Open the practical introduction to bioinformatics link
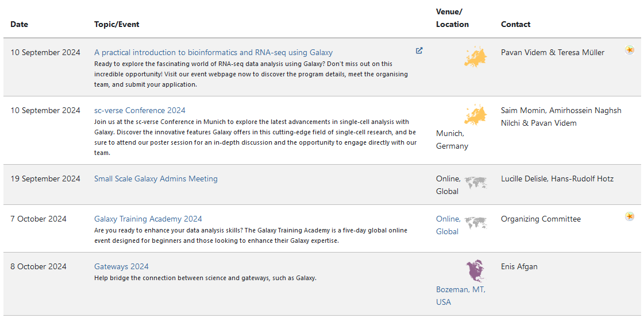Image resolution: width=644 pixels, height=318 pixels. (213, 52)
